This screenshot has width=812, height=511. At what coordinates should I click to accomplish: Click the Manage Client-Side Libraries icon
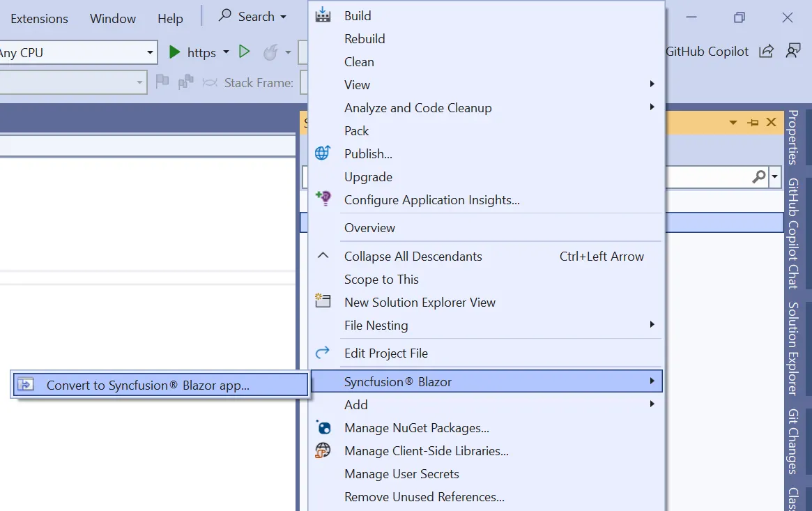pos(322,450)
